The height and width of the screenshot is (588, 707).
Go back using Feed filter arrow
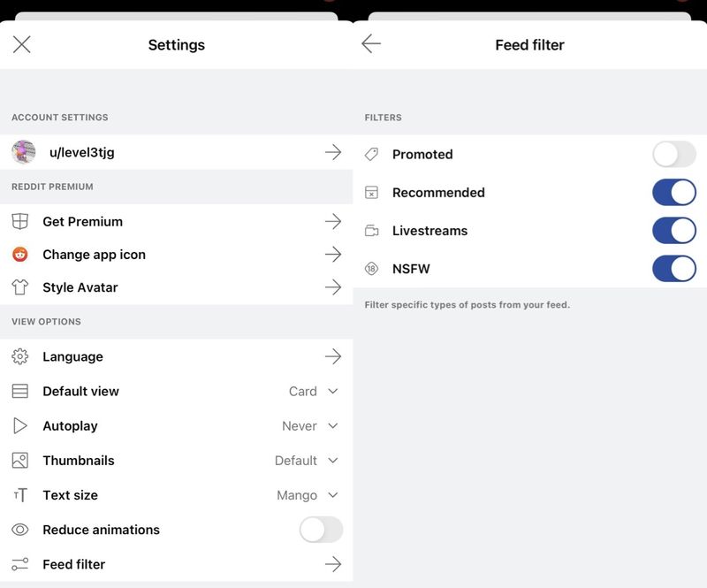(371, 44)
